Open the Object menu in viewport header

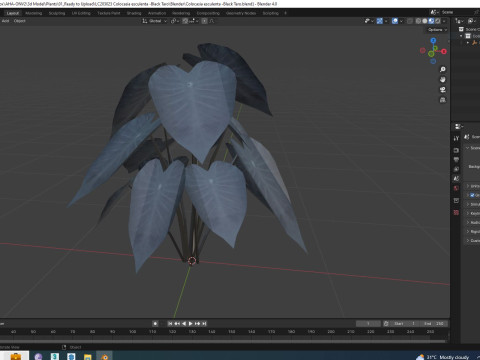click(x=20, y=21)
